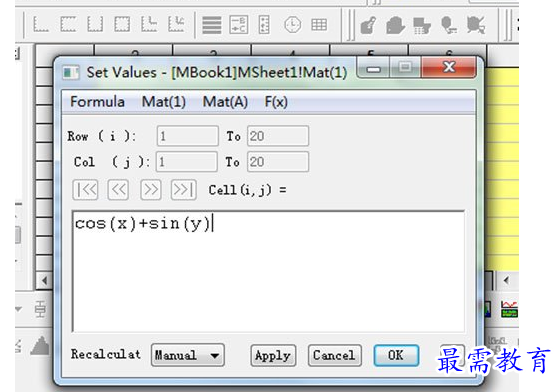Go to previous matrix object button
This screenshot has height=392, width=559.
tap(118, 190)
